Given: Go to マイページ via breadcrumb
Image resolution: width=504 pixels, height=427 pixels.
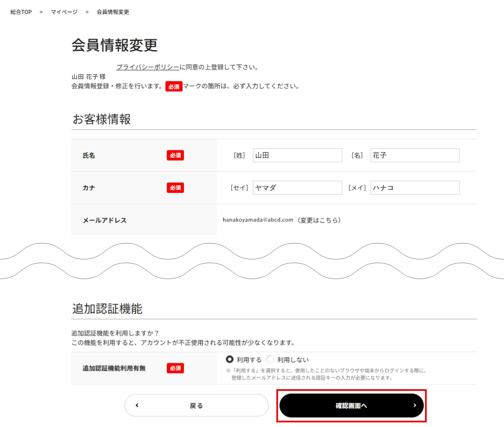Looking at the screenshot, I should coord(64,12).
